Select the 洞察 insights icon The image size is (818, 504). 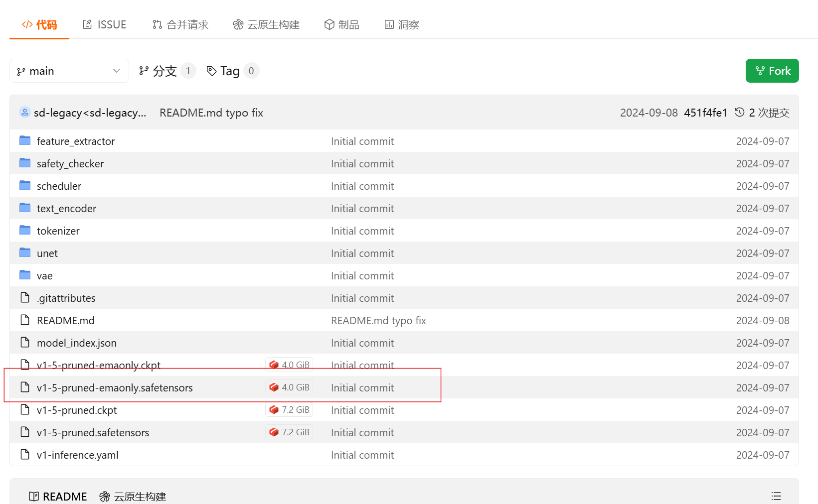[389, 24]
